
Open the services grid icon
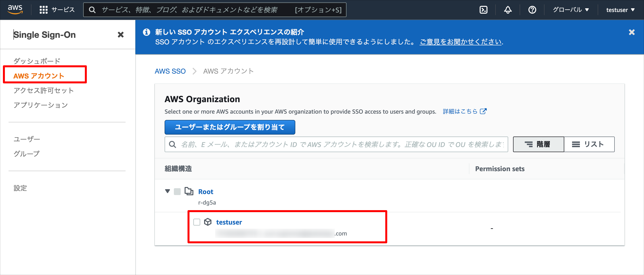click(43, 10)
